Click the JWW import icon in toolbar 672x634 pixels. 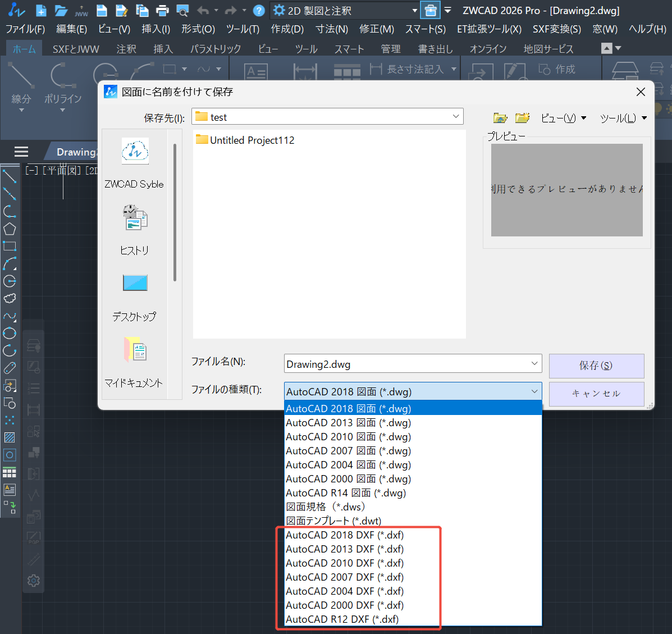81,11
